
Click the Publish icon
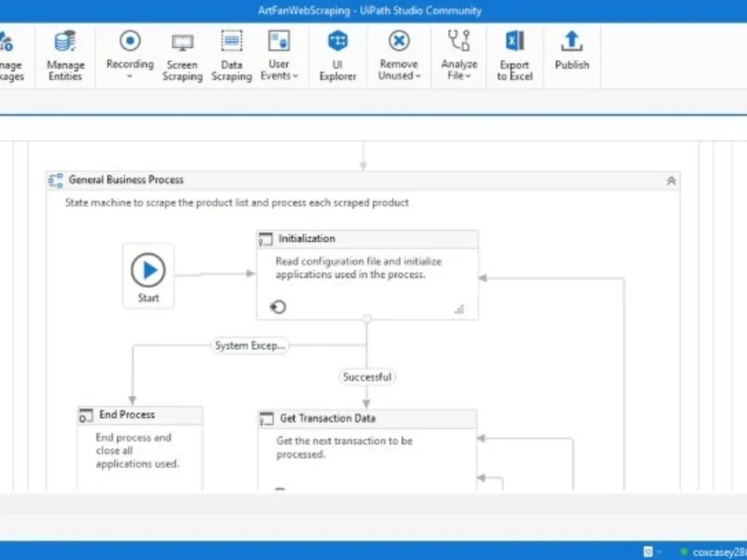[x=571, y=56]
